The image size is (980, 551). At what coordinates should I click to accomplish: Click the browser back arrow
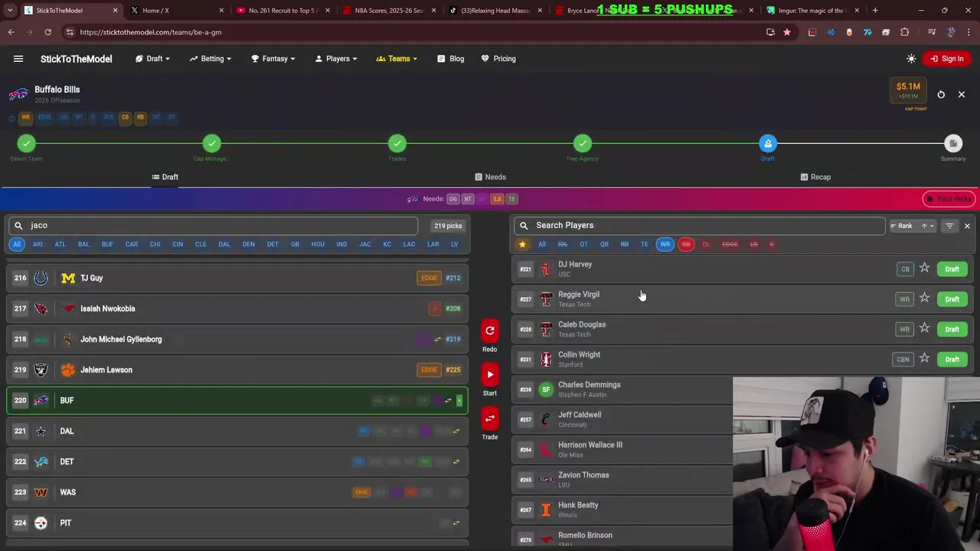point(11,32)
